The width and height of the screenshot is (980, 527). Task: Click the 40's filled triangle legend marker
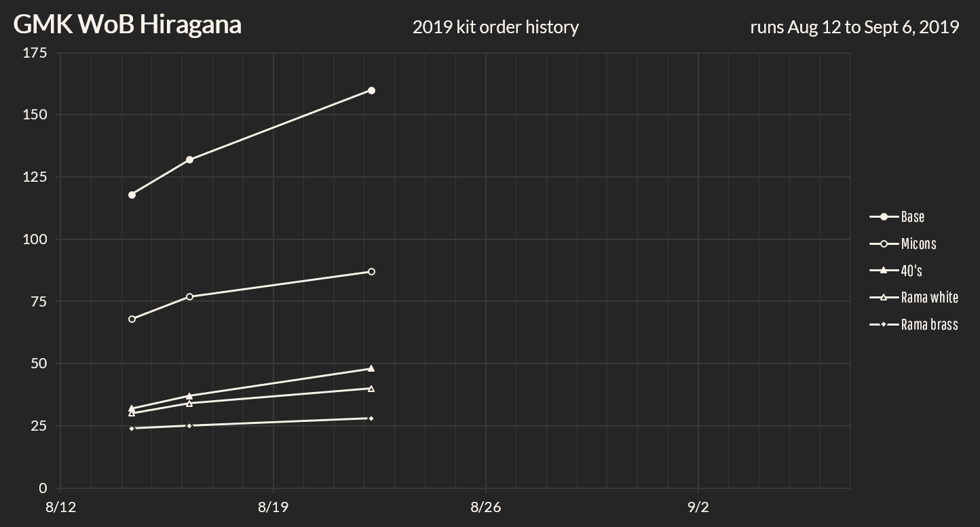tap(884, 271)
